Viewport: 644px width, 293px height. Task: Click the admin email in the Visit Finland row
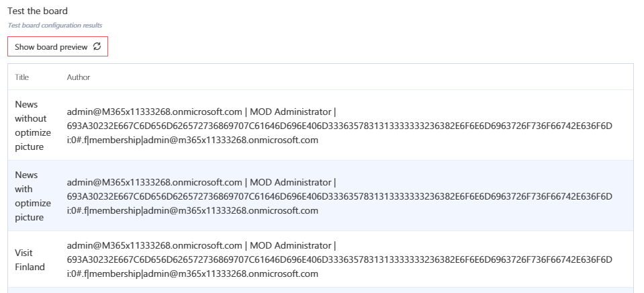[154, 245]
